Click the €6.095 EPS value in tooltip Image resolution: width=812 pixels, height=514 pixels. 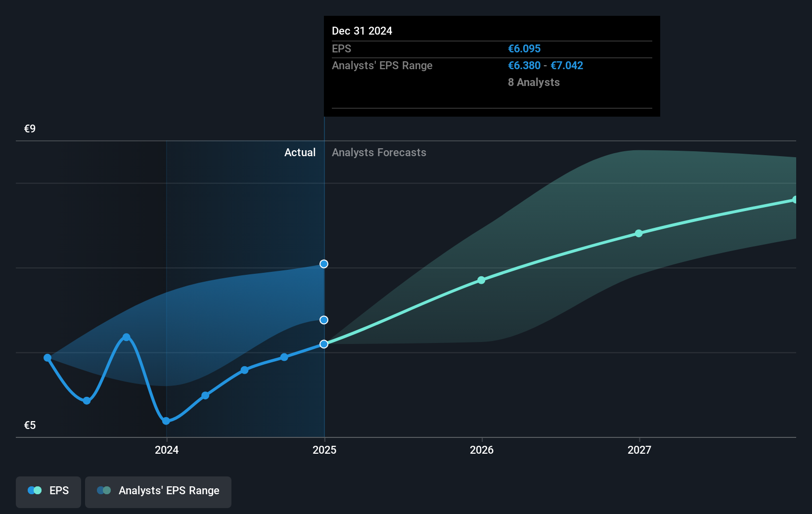pyautogui.click(x=524, y=49)
